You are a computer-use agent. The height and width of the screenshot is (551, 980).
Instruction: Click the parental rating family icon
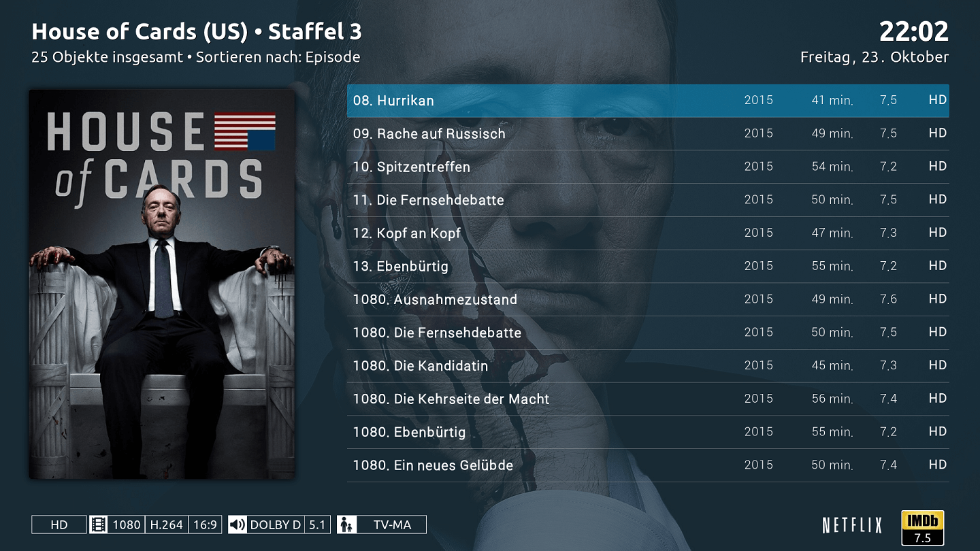[x=346, y=524]
